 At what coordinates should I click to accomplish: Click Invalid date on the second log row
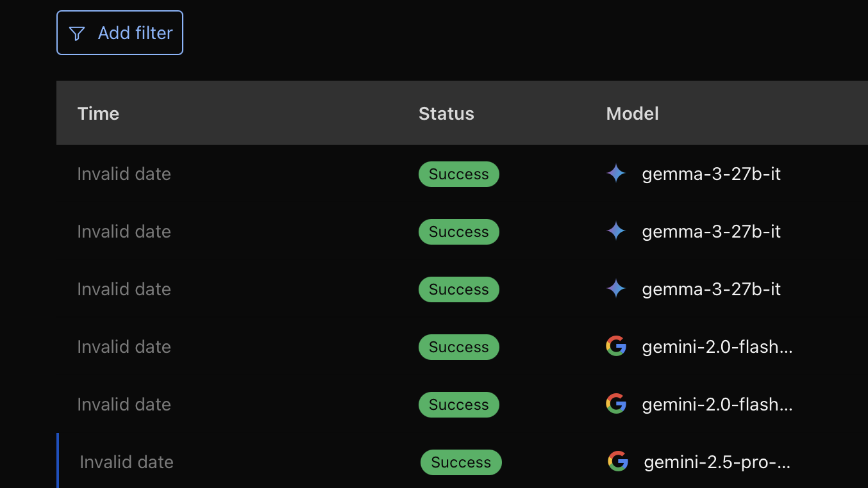124,231
